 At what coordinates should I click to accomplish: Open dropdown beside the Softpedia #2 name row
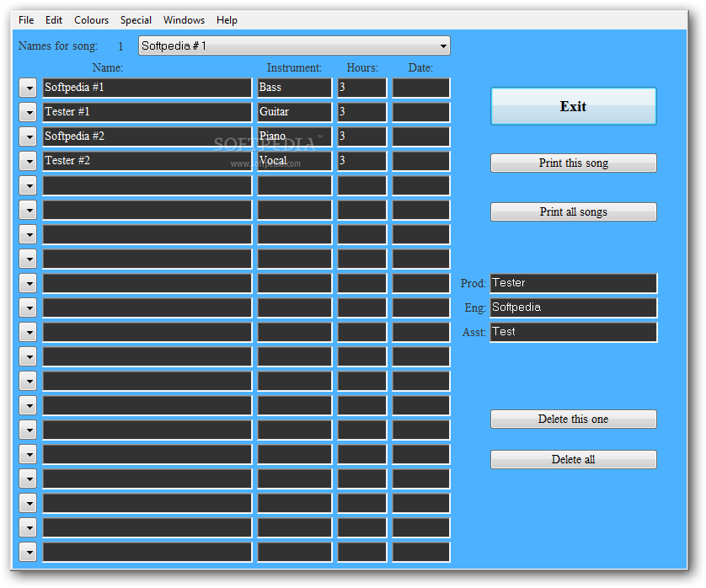pyautogui.click(x=28, y=136)
